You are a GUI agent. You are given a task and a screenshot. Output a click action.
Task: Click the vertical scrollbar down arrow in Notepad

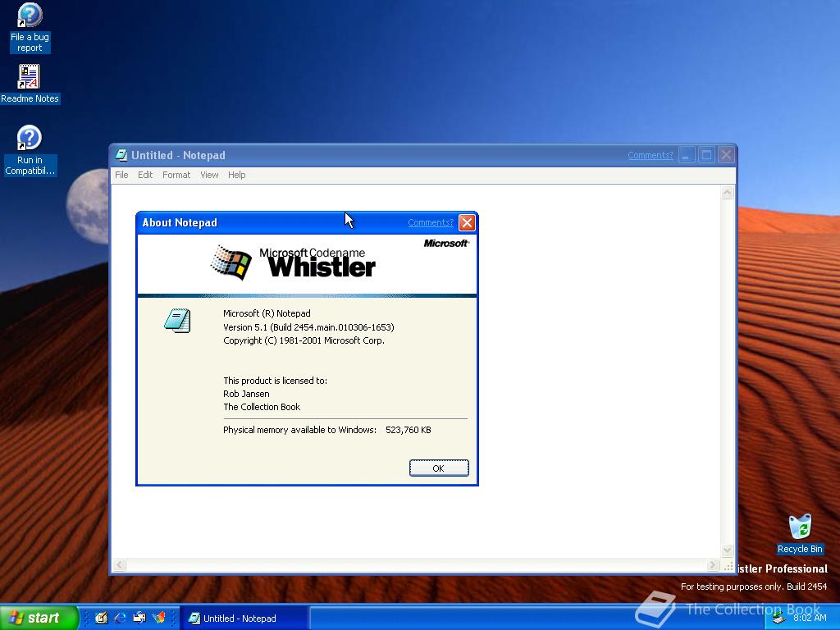click(x=727, y=550)
